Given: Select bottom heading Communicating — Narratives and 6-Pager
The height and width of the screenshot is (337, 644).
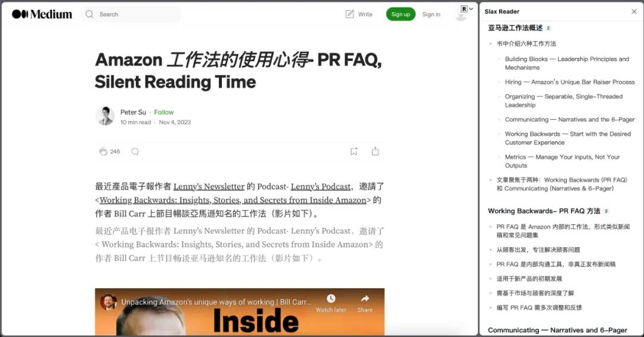Looking at the screenshot, I should click(x=558, y=330).
